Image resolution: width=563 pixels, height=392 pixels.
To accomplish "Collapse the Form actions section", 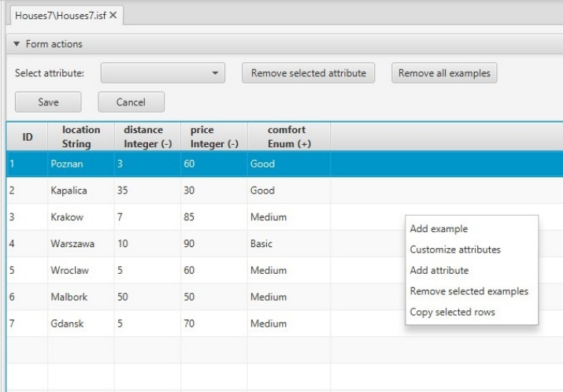I will tap(17, 44).
